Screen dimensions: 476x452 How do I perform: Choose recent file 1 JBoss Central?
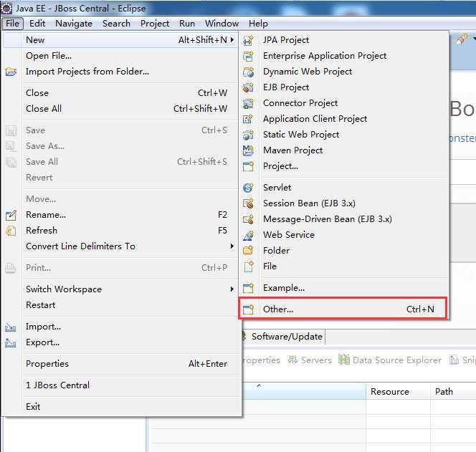tap(120, 385)
